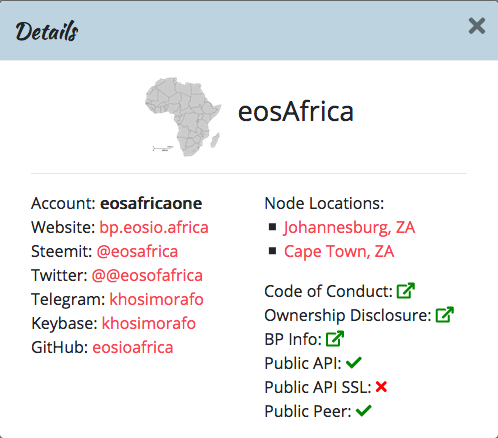Viewport: 498px width, 438px height.
Task: Click the Details header title
Action: 47,31
